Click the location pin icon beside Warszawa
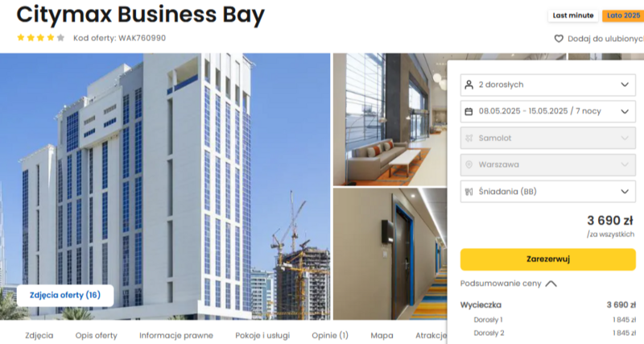The width and height of the screenshot is (644, 344). click(469, 165)
